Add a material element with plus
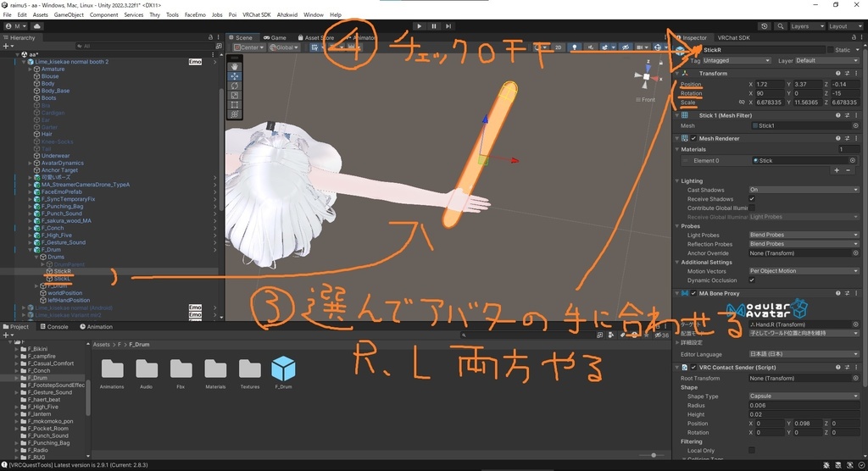 [x=837, y=170]
